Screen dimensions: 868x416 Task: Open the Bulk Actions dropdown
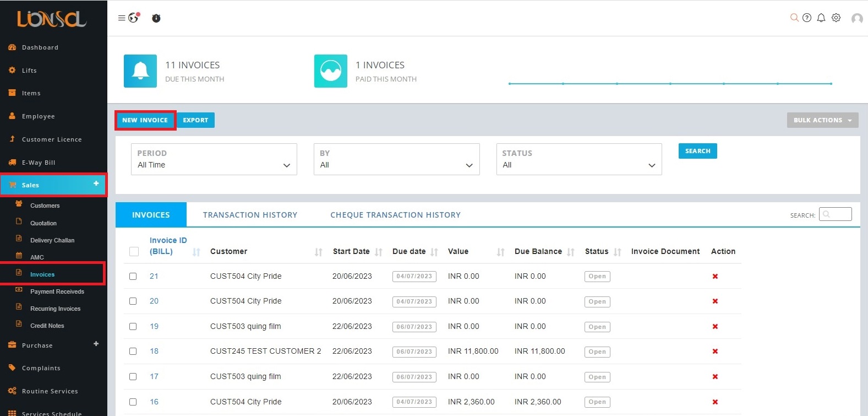(x=822, y=120)
